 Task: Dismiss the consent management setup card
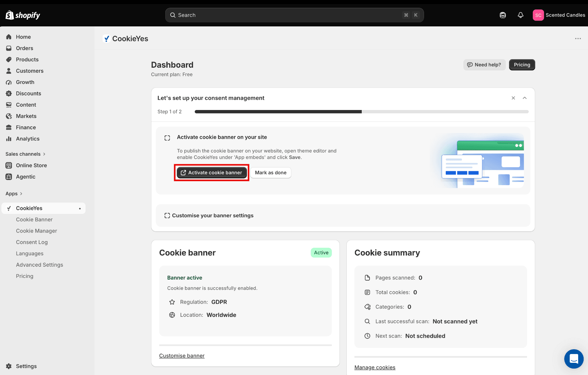point(513,98)
